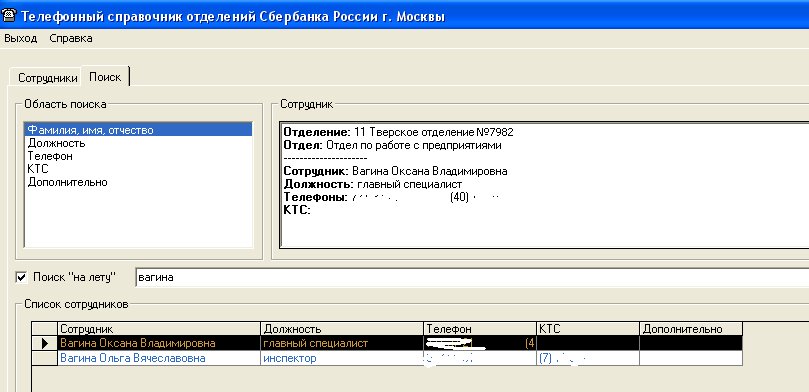809x392 pixels.
Task: Click the КТС column header
Action: click(588, 329)
